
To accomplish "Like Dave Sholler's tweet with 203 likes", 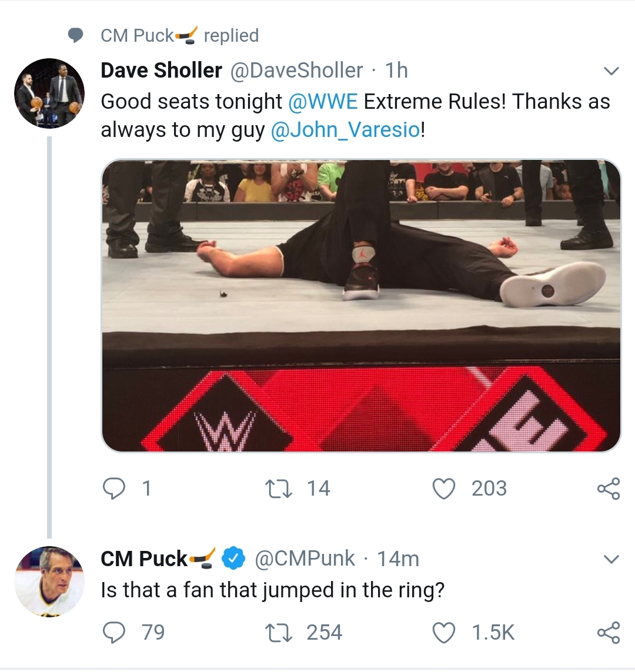I will pyautogui.click(x=443, y=489).
